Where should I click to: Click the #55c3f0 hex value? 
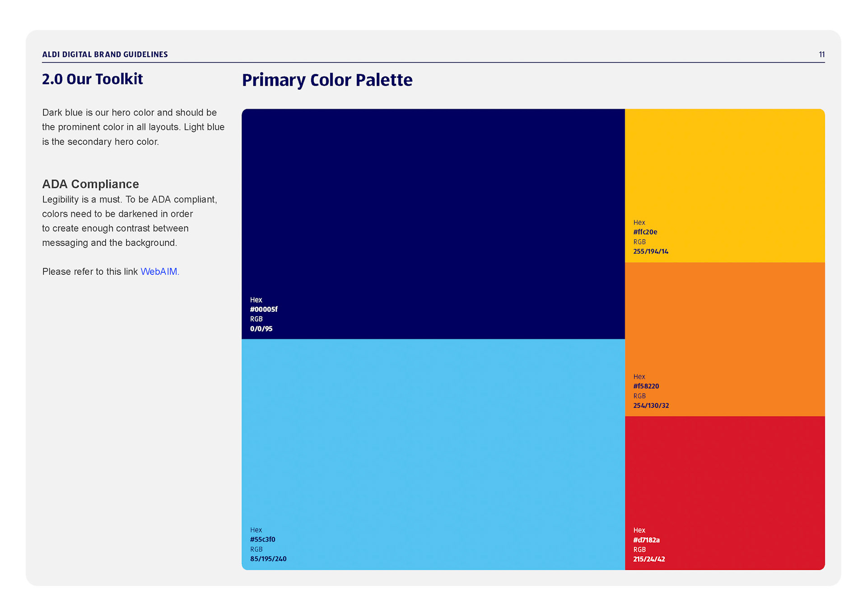point(262,540)
